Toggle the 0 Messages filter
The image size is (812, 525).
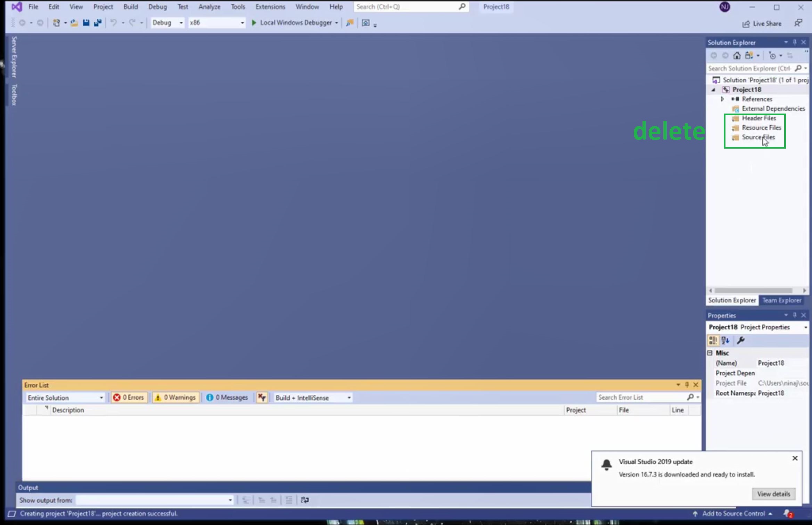point(227,398)
